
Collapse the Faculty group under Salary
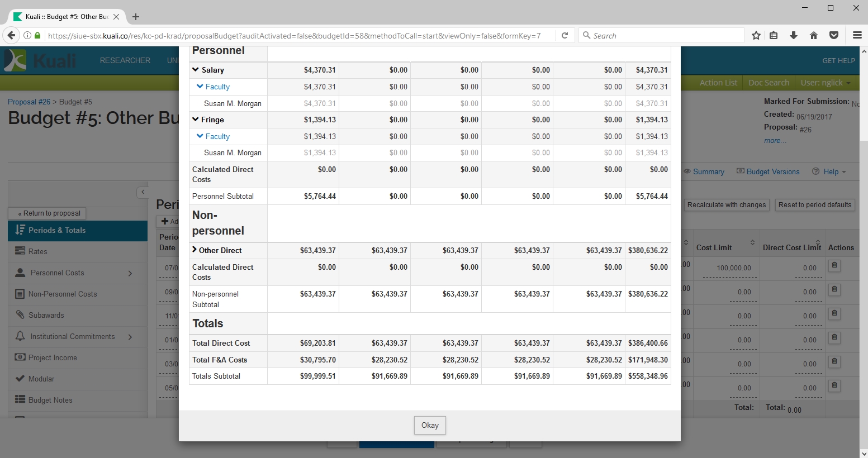pos(200,87)
